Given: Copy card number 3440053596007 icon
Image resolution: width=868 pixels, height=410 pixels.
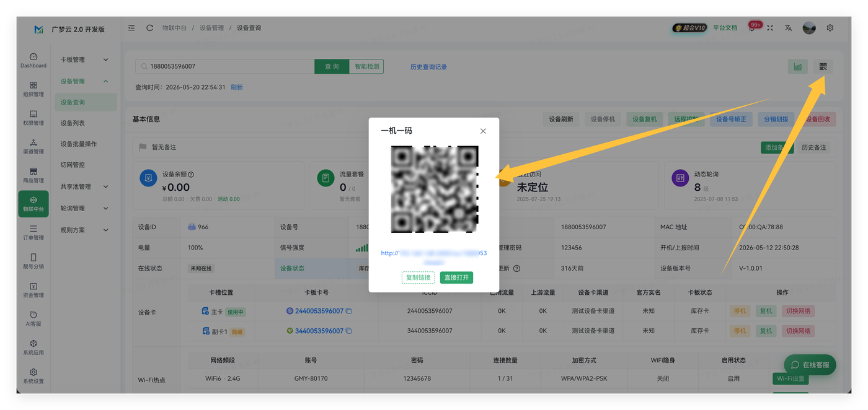Looking at the screenshot, I should (349, 331).
